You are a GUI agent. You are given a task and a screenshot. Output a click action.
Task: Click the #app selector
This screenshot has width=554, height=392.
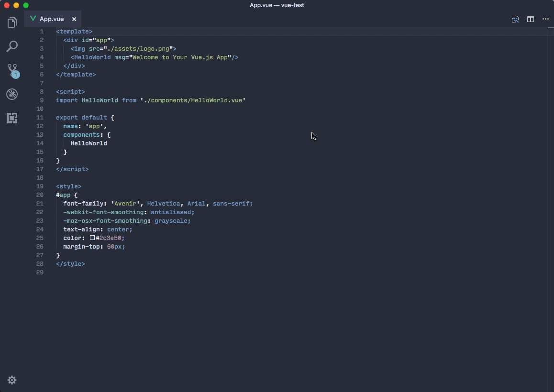pyautogui.click(x=63, y=195)
